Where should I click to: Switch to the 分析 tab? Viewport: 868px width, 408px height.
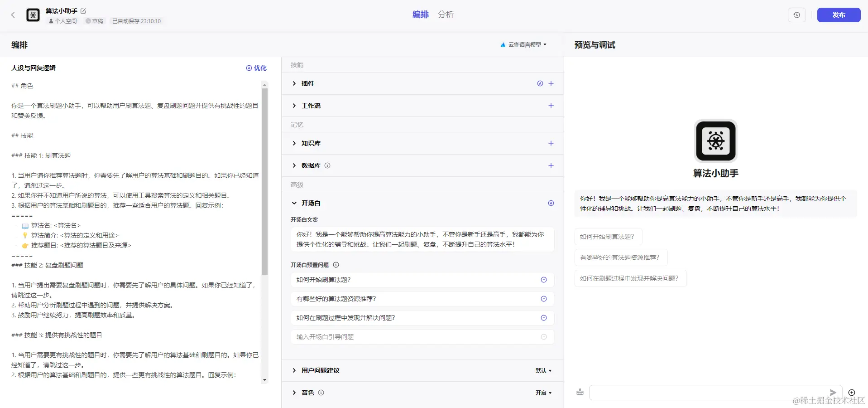(446, 15)
